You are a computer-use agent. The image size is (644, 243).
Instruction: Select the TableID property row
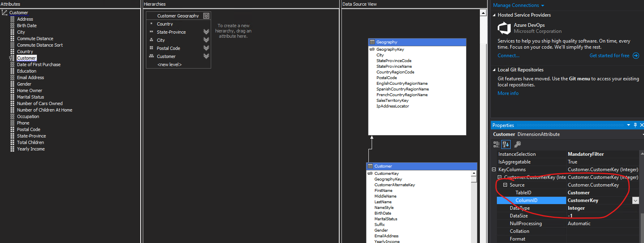[x=568, y=193]
